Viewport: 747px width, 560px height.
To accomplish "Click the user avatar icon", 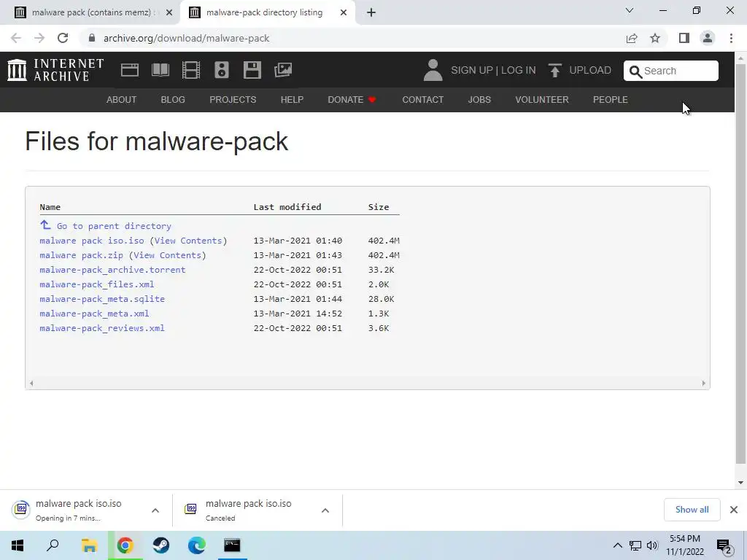I will (x=433, y=70).
